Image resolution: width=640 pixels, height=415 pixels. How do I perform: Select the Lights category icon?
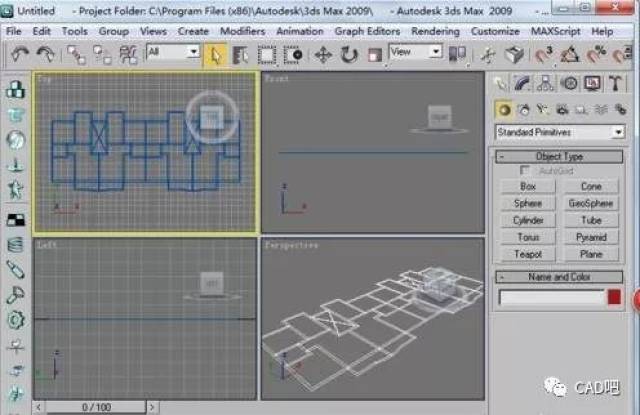[543, 110]
